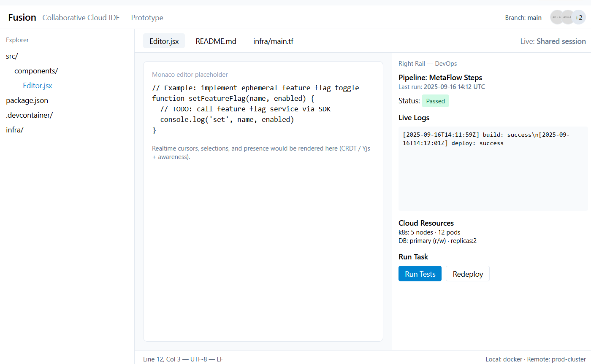Click the Collaborative Cloud IDE — Prototype subtitle

click(103, 18)
